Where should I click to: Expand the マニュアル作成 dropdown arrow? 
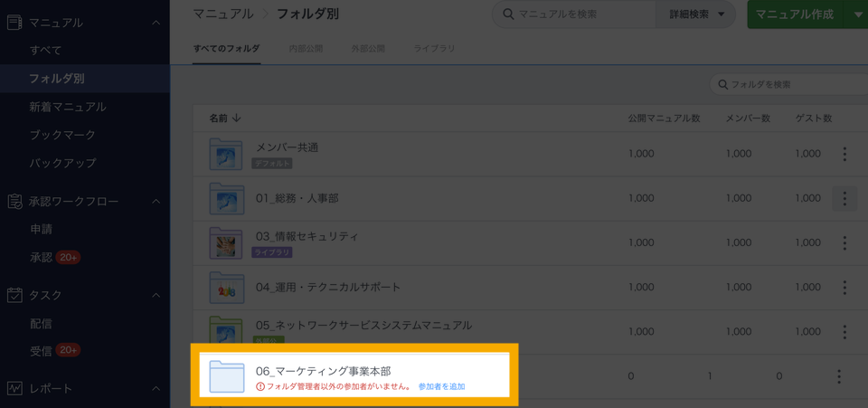click(857, 14)
